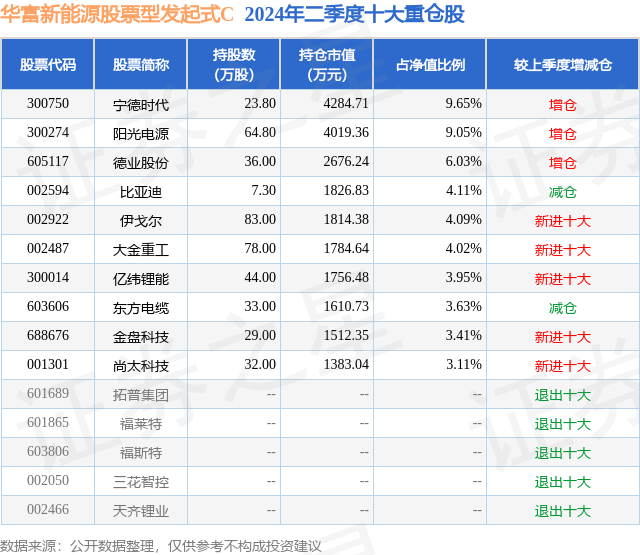Click market value 1610.73 for 东方电缆

click(x=346, y=306)
